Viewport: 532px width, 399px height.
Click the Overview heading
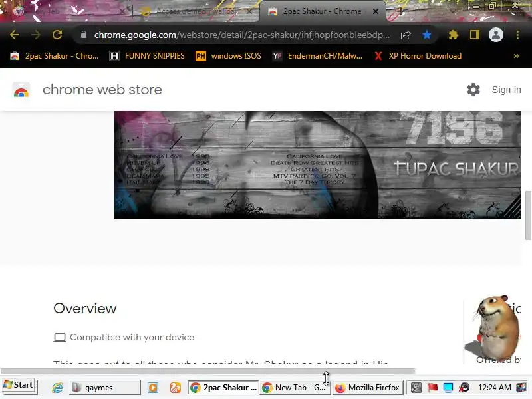[85, 309]
